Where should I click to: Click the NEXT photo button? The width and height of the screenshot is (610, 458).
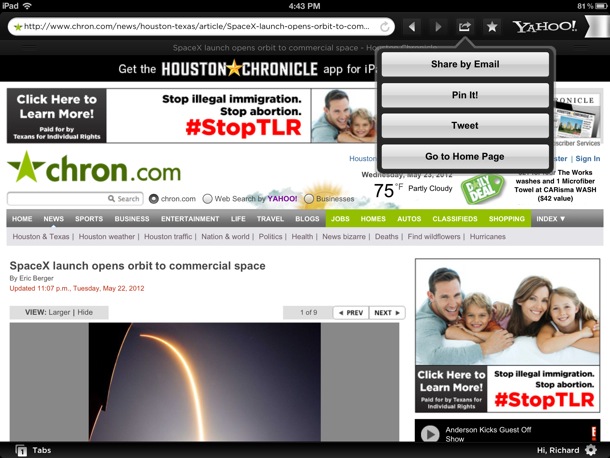pyautogui.click(x=387, y=313)
